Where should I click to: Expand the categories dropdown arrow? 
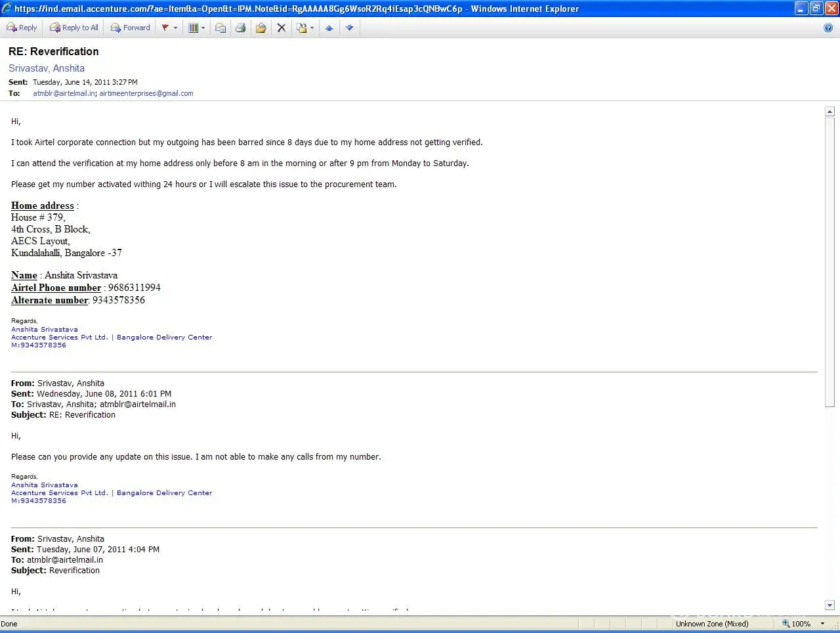pyautogui.click(x=203, y=28)
